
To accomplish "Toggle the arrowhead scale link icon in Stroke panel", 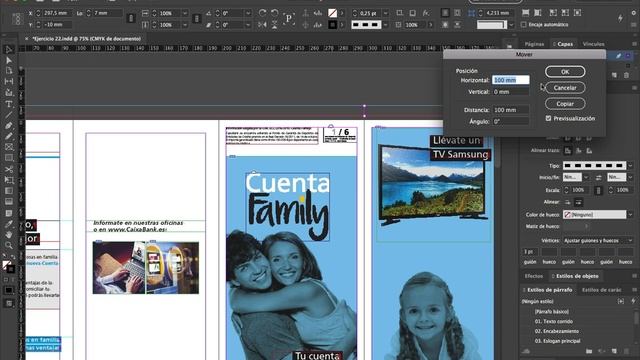I will pos(598,190).
